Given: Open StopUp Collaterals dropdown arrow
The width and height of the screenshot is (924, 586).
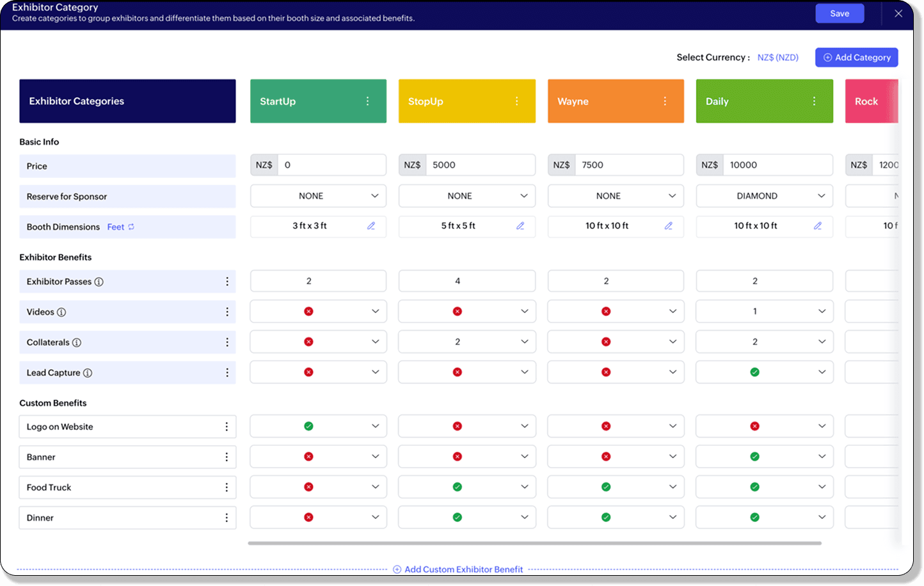Looking at the screenshot, I should (524, 342).
